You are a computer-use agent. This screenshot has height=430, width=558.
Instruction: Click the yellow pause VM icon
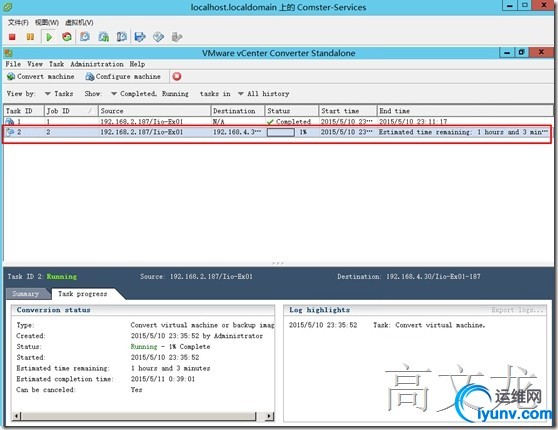pyautogui.click(x=30, y=37)
